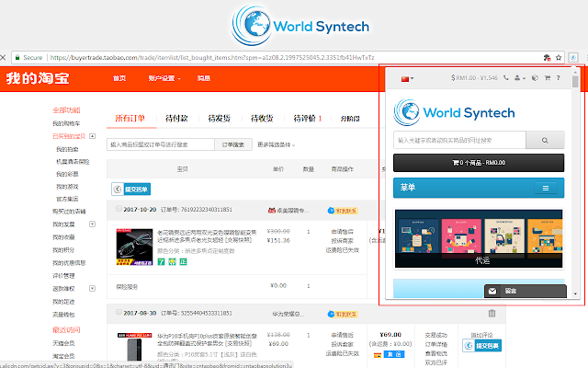Open the RM1.00 currency rate selector
This screenshot has height=368, width=588.
pyautogui.click(x=474, y=77)
